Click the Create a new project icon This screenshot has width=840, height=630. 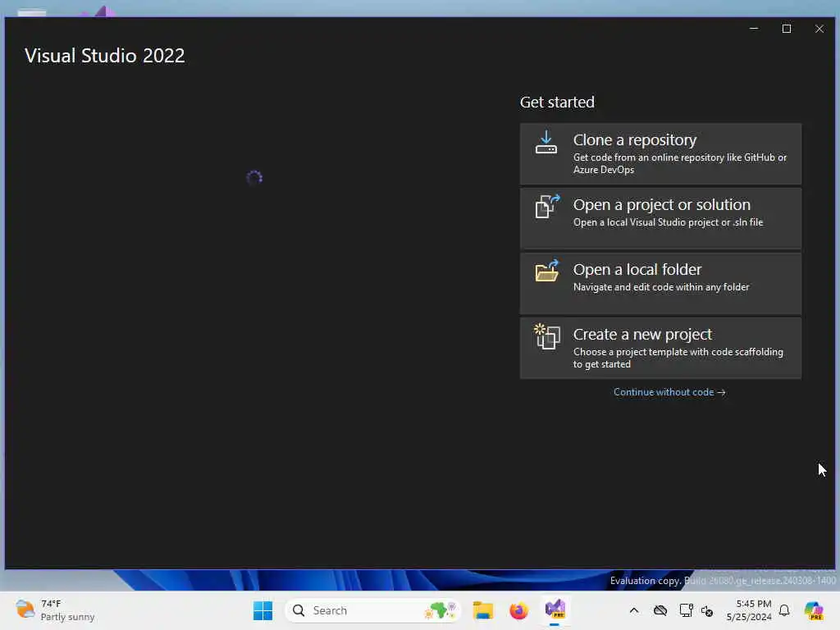547,336
